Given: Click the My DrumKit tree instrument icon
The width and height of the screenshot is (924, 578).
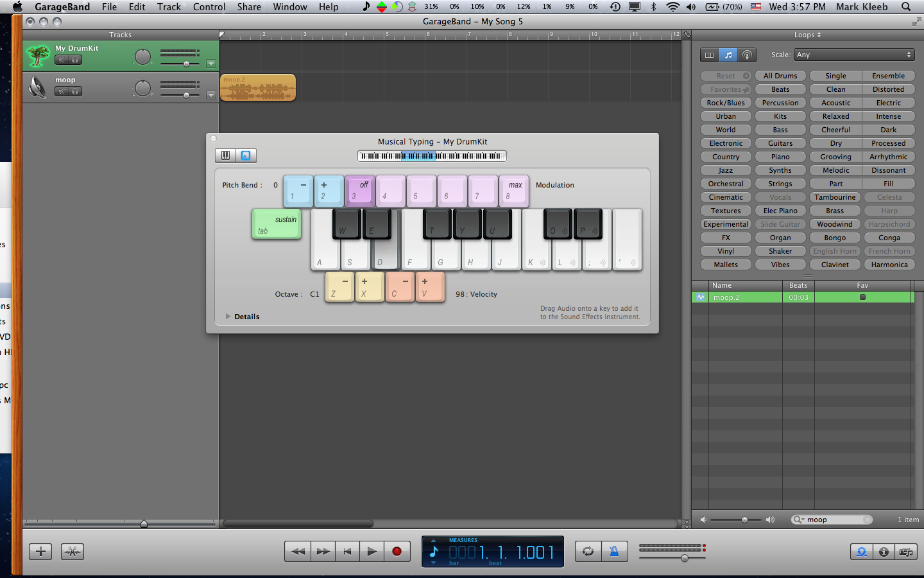Looking at the screenshot, I should 38,56.
